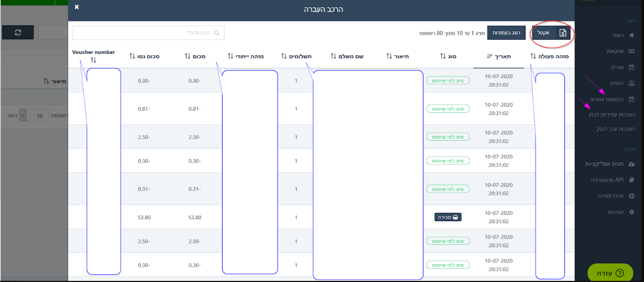Click the records count text מציג 1 עד 10
The image size is (644, 282).
[x=452, y=33]
